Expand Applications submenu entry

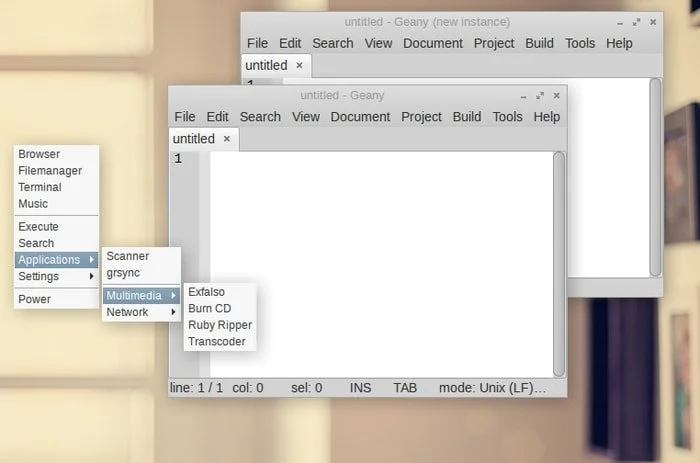(x=56, y=259)
